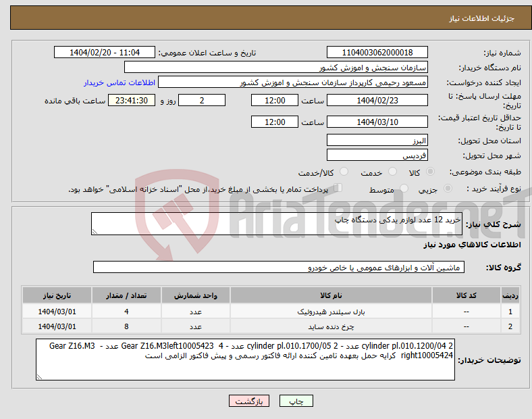This screenshot has width=532, height=419.
Task: Click the چاپ (print) button
Action: (x=296, y=401)
